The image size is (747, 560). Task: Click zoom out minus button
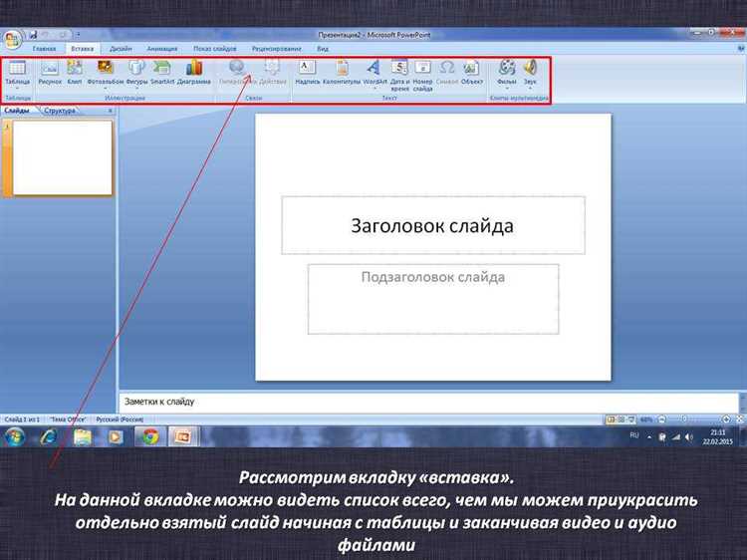[x=661, y=420]
